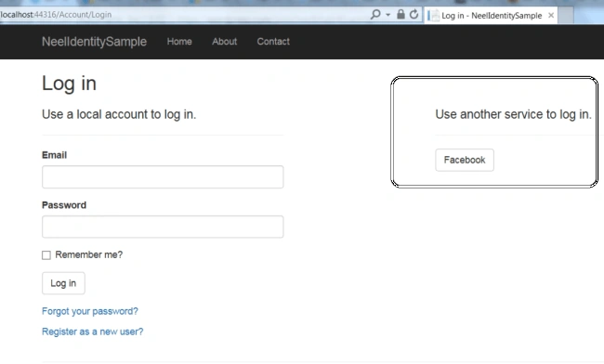Screen dimensions: 604x364
Task: Open the address bar dropdown arrow
Action: coord(387,15)
